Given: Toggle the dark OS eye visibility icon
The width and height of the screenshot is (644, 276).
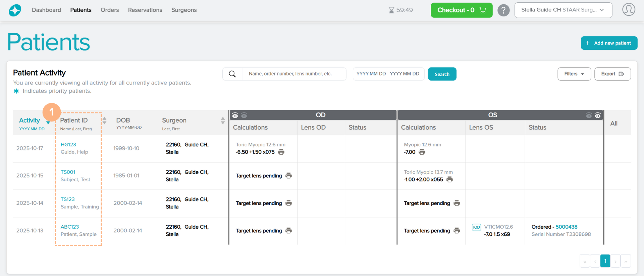Looking at the screenshot, I should pyautogui.click(x=598, y=116).
